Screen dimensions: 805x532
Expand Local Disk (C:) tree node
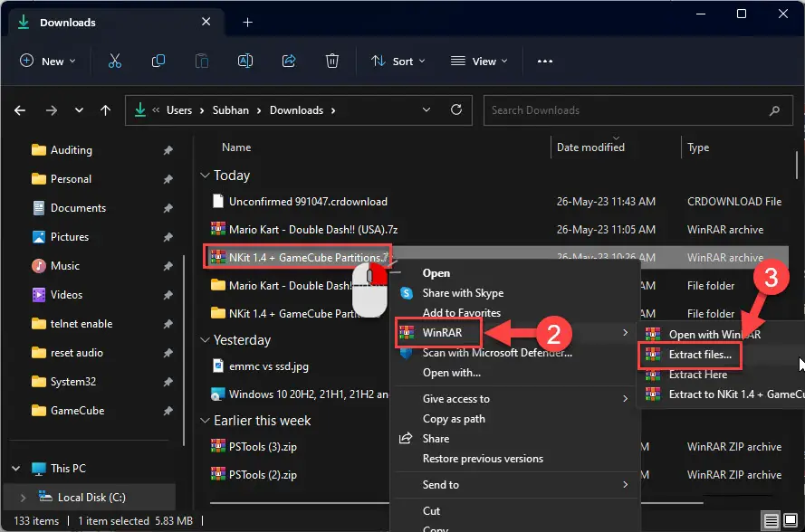click(23, 497)
